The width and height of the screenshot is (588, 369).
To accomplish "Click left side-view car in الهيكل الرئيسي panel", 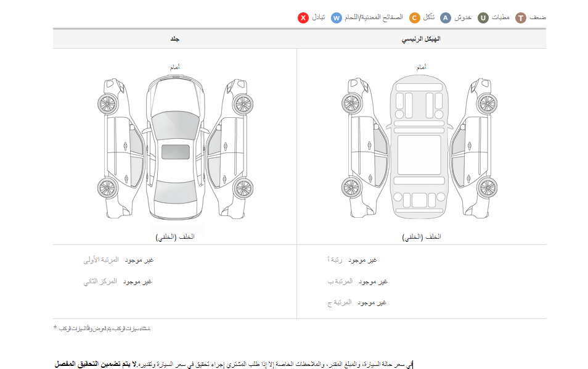I will pos(365,139).
